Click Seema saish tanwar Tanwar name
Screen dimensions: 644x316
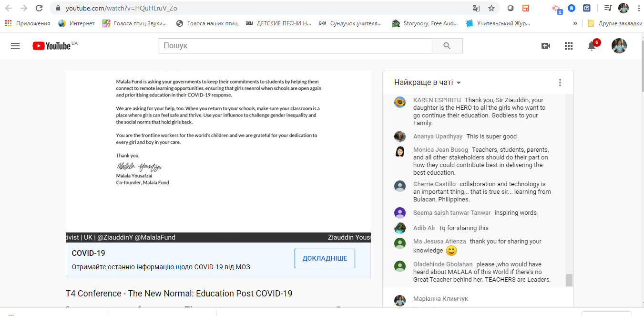click(x=452, y=213)
